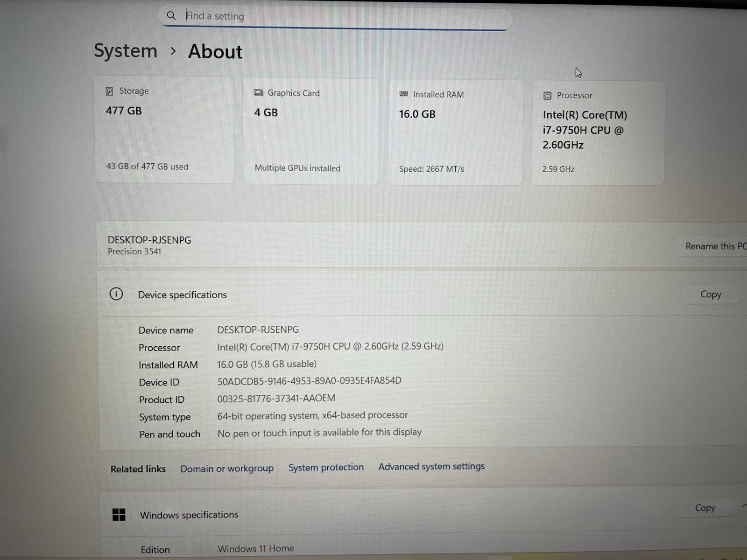
Task: Open System protection link
Action: coord(326,467)
